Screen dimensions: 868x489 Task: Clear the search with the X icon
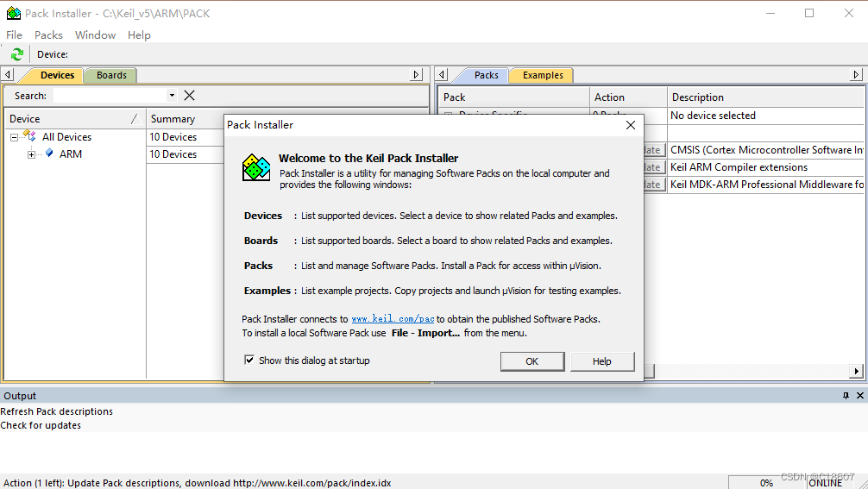189,95
